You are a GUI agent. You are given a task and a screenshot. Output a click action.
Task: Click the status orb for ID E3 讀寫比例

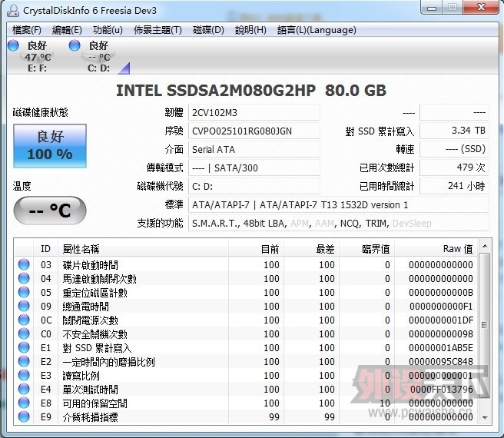tap(24, 375)
